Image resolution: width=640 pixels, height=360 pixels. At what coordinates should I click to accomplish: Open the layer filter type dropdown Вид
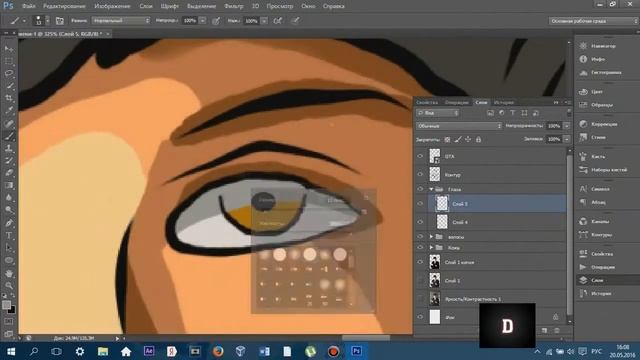tap(438, 113)
